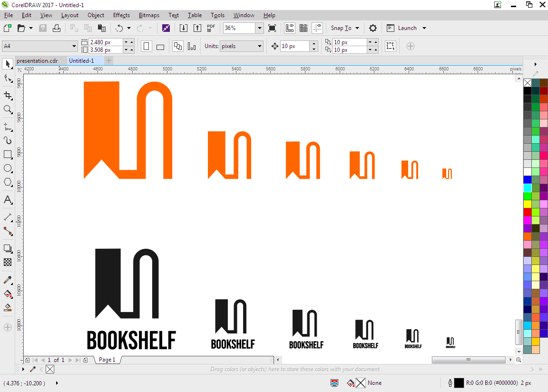Toggle Show Grid button
Viewport: 548px width, 392px height.
(303, 28)
